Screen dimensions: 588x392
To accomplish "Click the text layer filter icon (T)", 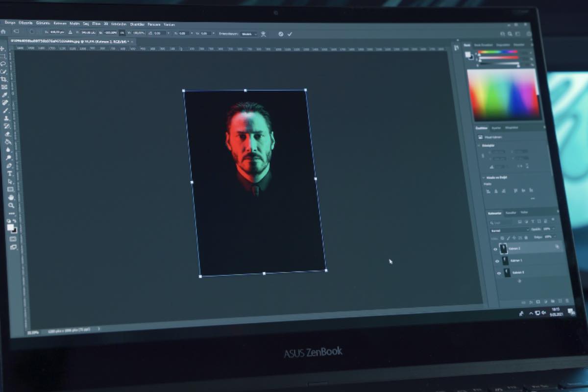I will tap(533, 221).
